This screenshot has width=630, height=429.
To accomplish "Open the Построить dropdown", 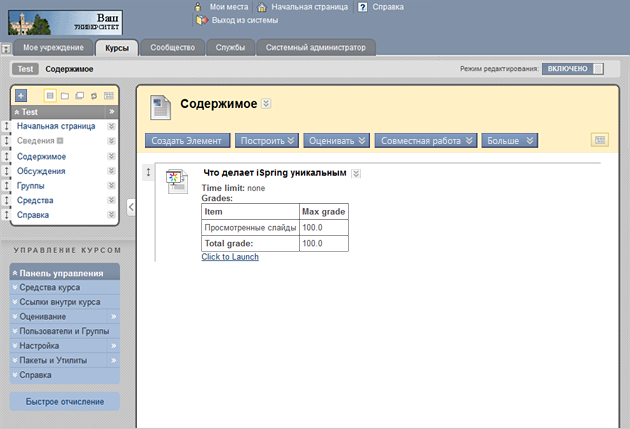I will coord(267,141).
